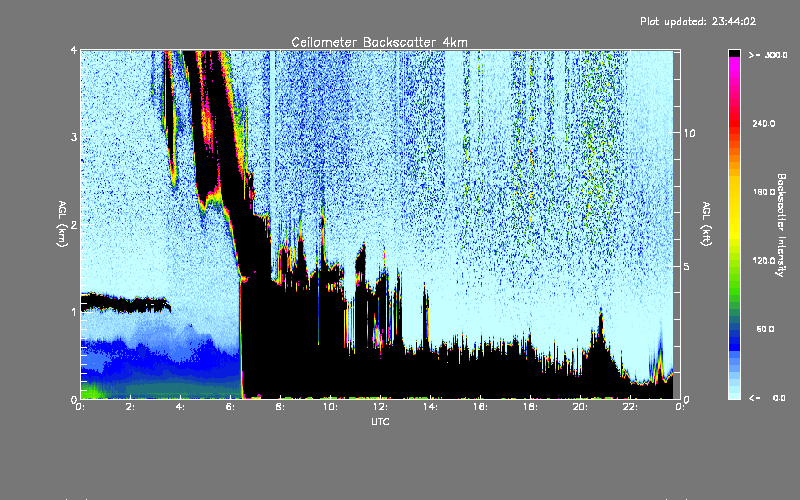
Task: Click the "<= 0.0" colorbar value
Action: (767, 398)
